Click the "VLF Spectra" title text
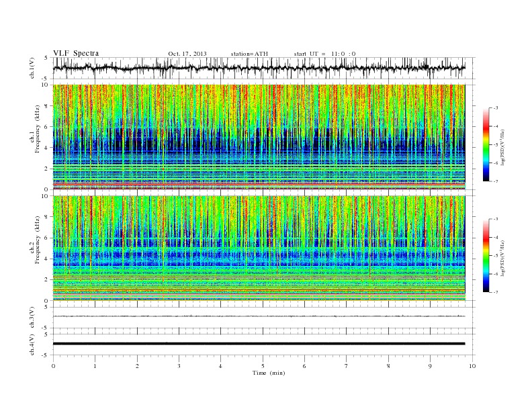This screenshot has width=532, height=411. 76,53
